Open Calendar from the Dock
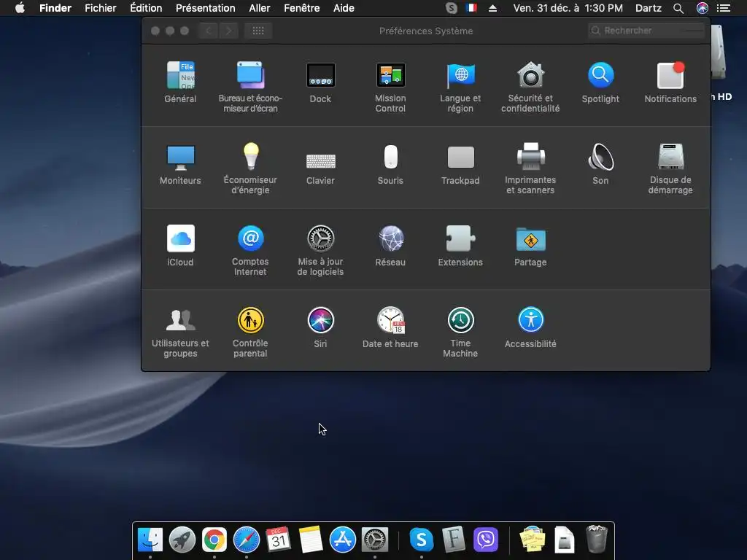Image resolution: width=747 pixels, height=560 pixels. click(x=278, y=540)
